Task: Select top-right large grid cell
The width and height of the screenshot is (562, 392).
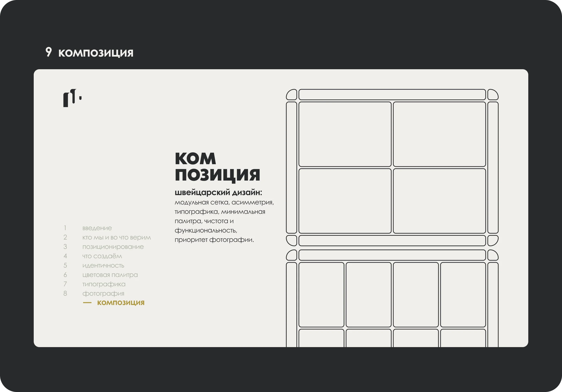Action: pos(439,134)
